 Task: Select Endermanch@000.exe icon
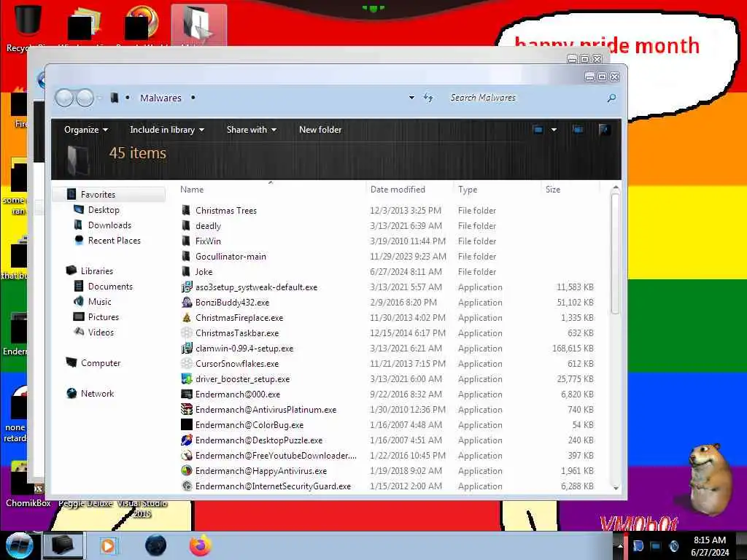(187, 394)
